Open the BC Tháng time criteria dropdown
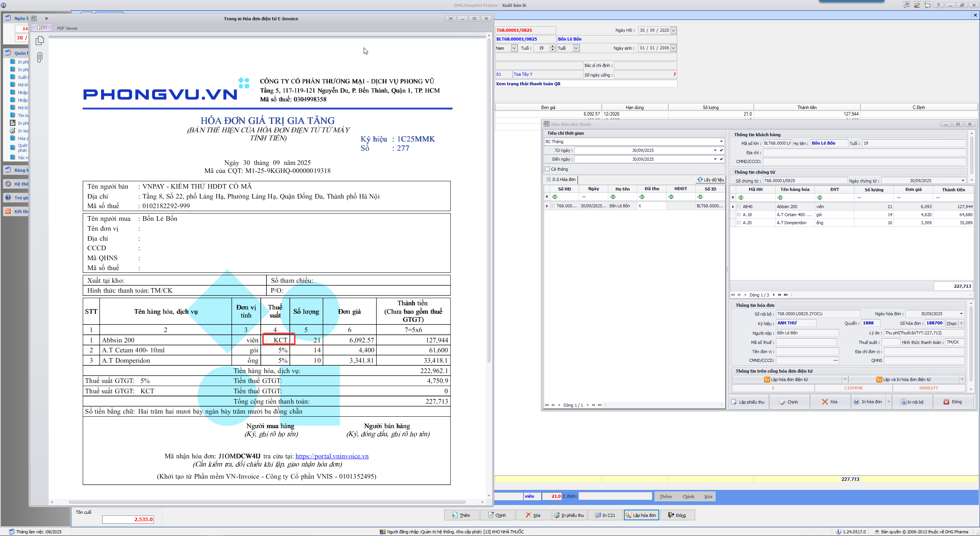The width and height of the screenshot is (980, 536). tap(721, 142)
